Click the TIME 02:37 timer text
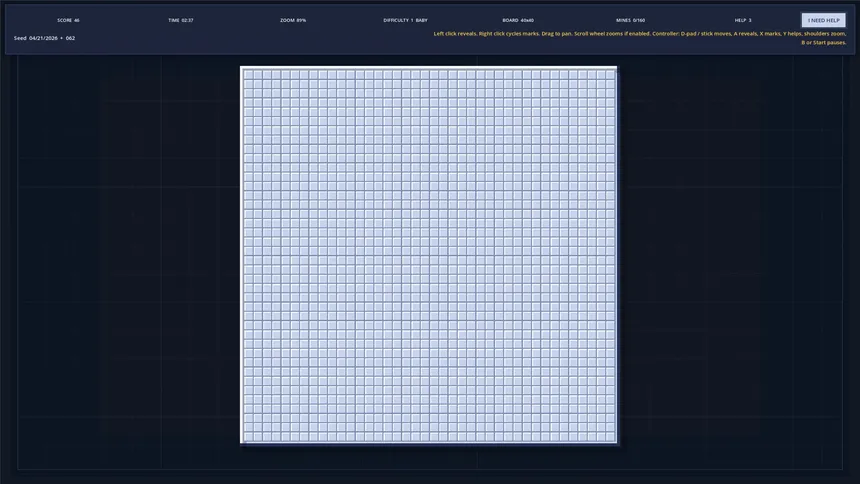Image resolution: width=860 pixels, height=484 pixels. (180, 20)
